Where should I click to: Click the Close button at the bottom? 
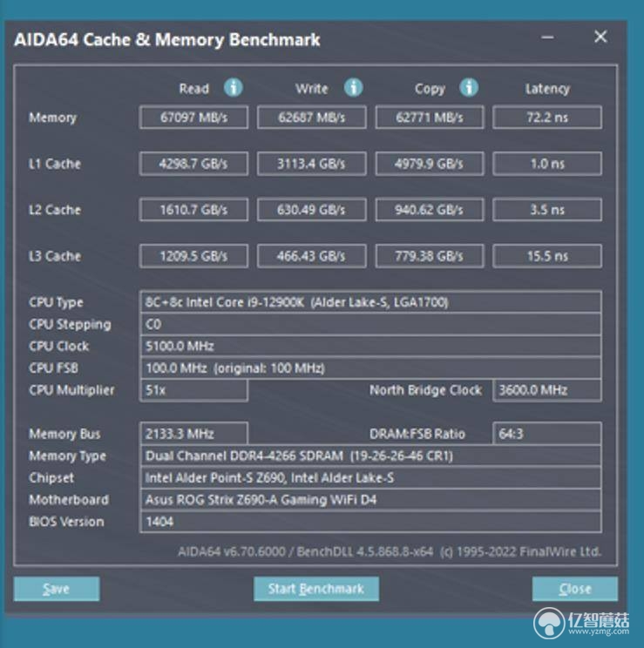[x=575, y=589]
